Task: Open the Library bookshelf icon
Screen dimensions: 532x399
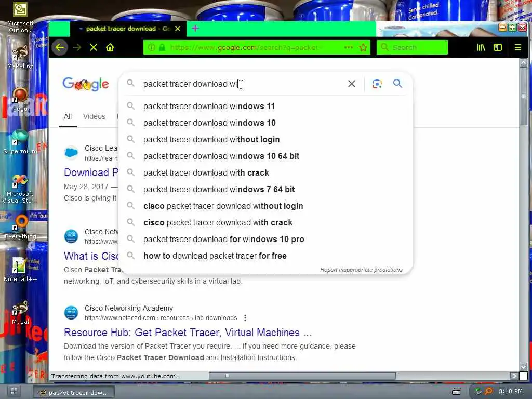Action: (x=481, y=47)
